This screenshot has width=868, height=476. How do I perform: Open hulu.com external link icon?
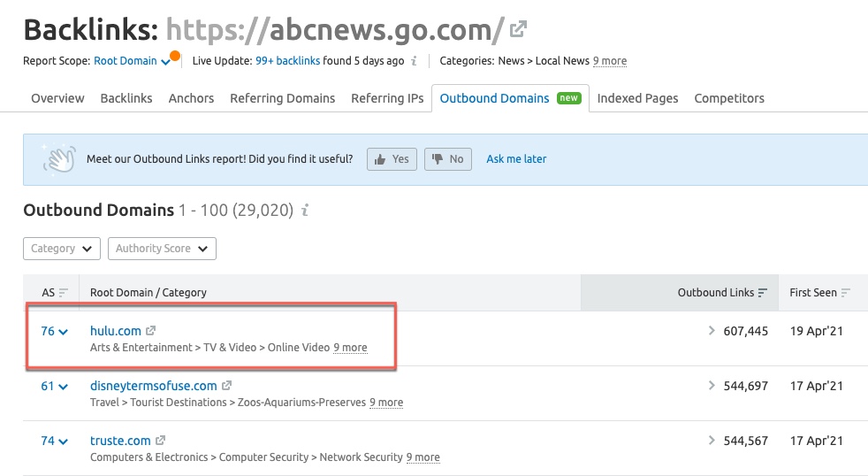point(150,330)
